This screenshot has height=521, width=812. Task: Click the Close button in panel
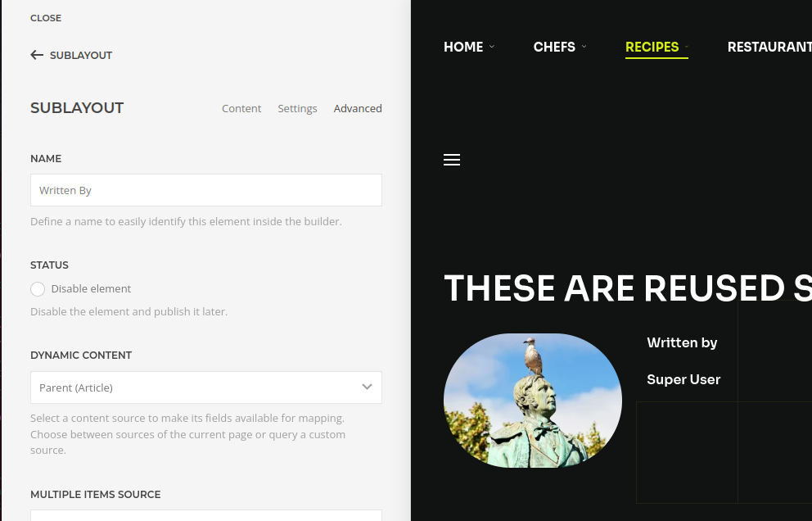tap(46, 18)
